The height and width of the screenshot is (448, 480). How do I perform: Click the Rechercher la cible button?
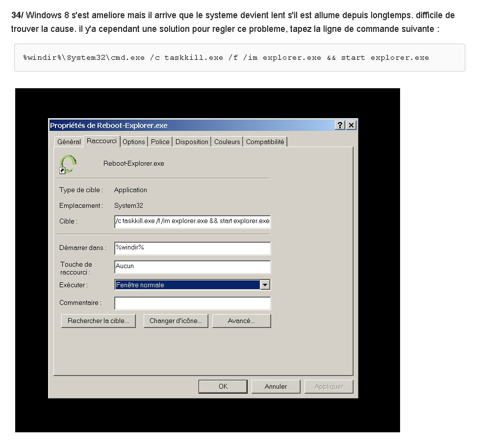pyautogui.click(x=98, y=321)
